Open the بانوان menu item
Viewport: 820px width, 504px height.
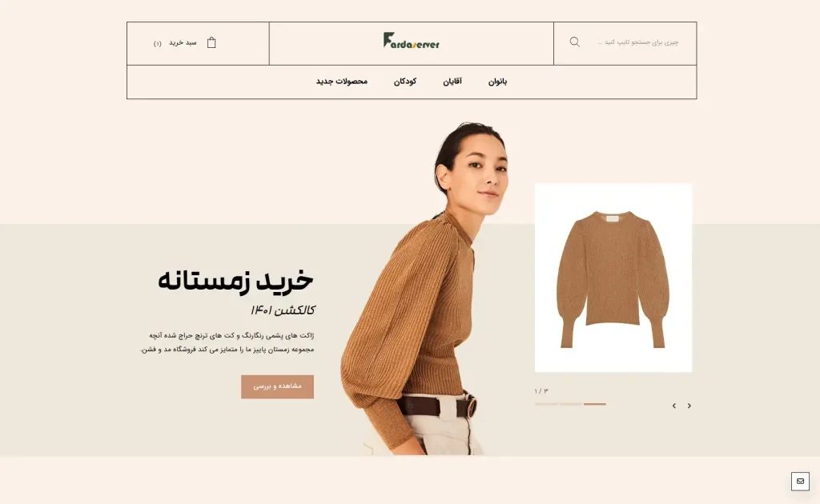click(497, 82)
